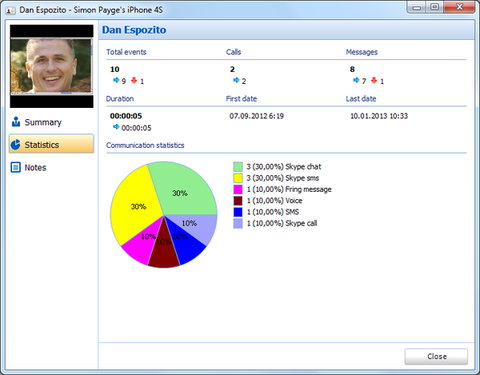Click Dan Espozito's contact photo
The height and width of the screenshot is (375, 480).
click(52, 66)
